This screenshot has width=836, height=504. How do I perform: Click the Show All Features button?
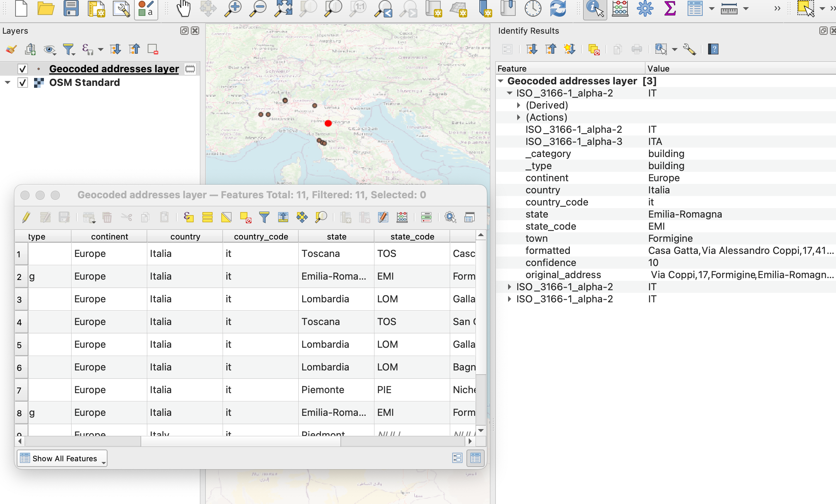tap(61, 459)
